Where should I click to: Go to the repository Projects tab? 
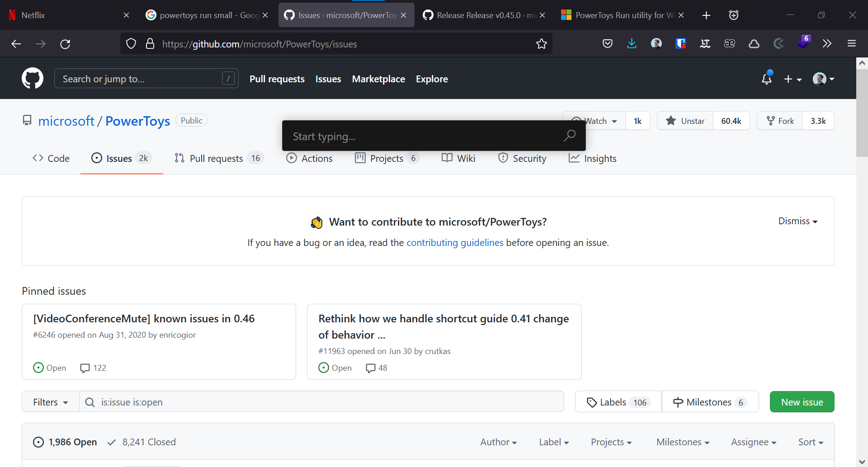pyautogui.click(x=387, y=158)
